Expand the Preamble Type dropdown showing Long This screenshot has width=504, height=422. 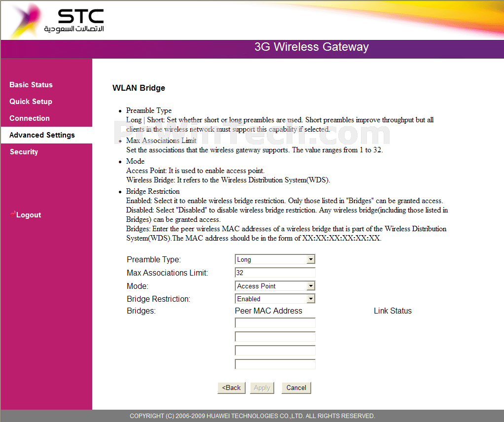click(x=275, y=259)
